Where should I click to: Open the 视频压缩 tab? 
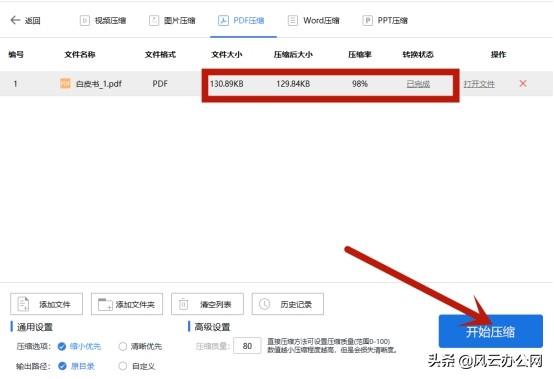103,20
